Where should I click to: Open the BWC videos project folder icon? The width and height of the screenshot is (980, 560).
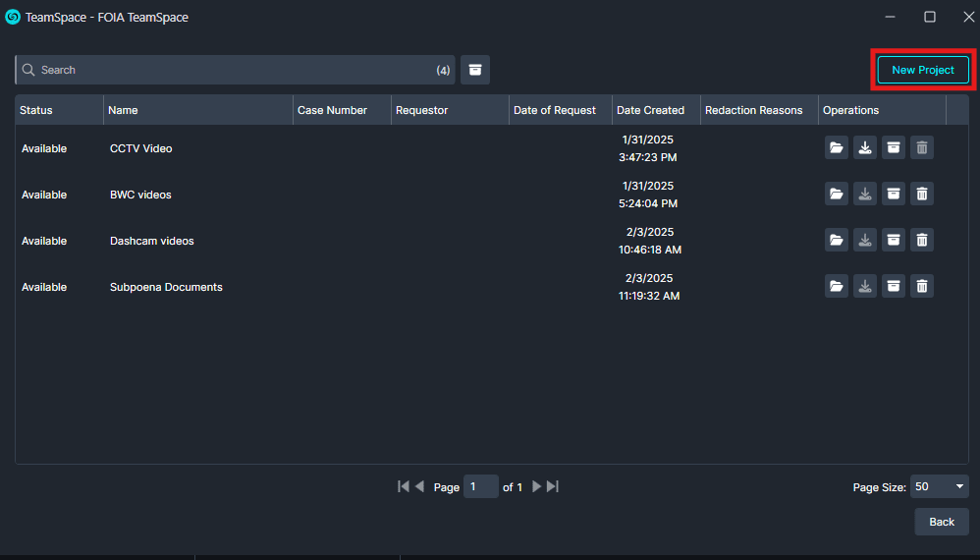[837, 195]
